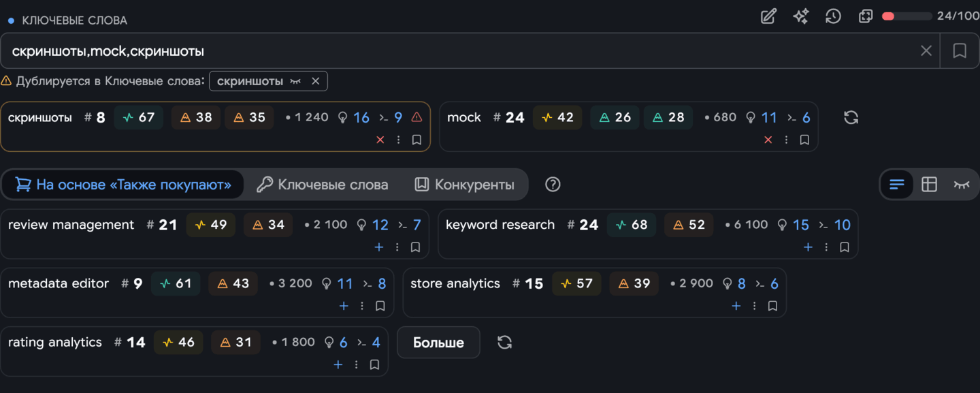This screenshot has width=980, height=393.
Task: Click the 24/100 character usage bar
Action: point(906,16)
